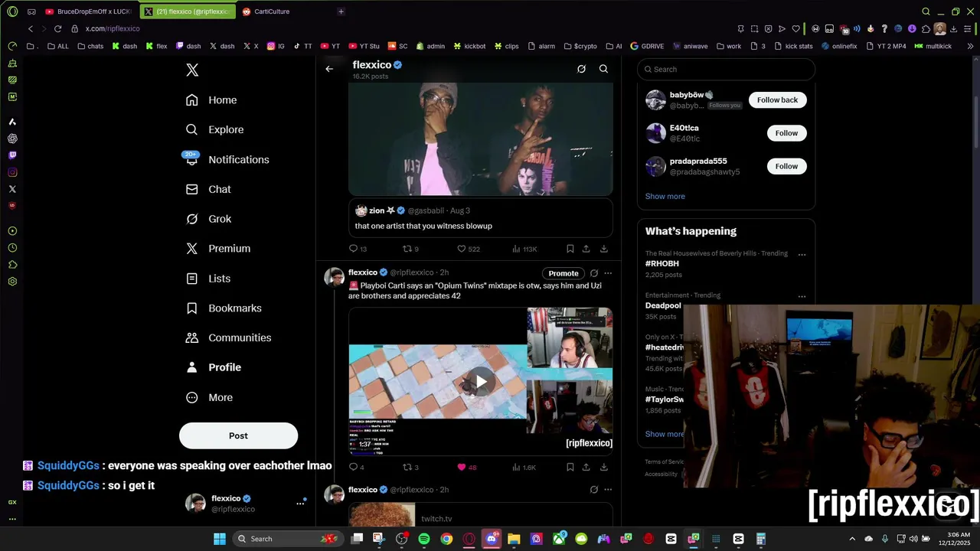Open File Explorer from the taskbar
The height and width of the screenshot is (551, 980).
[x=514, y=539]
